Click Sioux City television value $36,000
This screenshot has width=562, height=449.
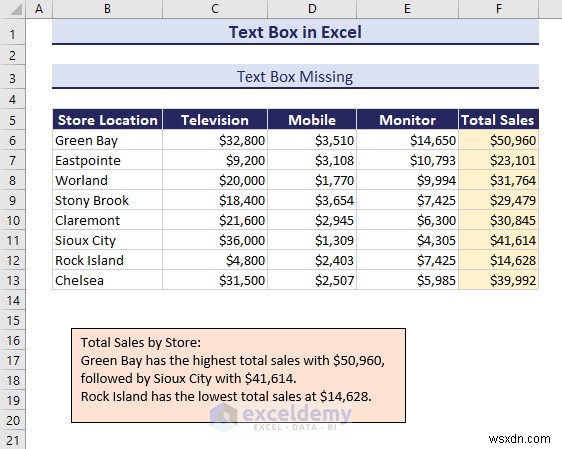pyautogui.click(x=215, y=240)
